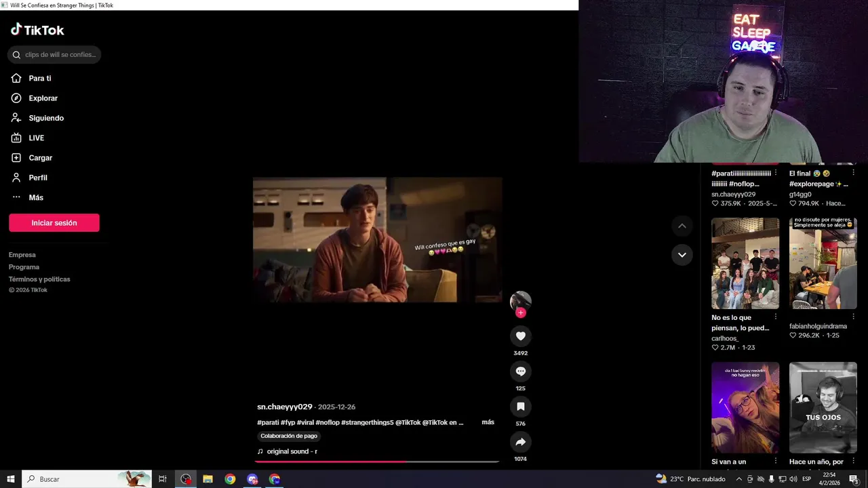Open the LIVE section
This screenshot has height=488, width=868.
pyautogui.click(x=28, y=138)
